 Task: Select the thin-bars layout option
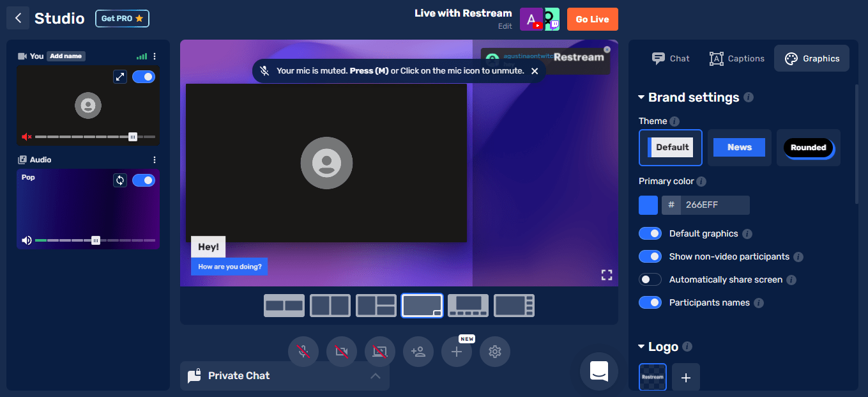(284, 306)
